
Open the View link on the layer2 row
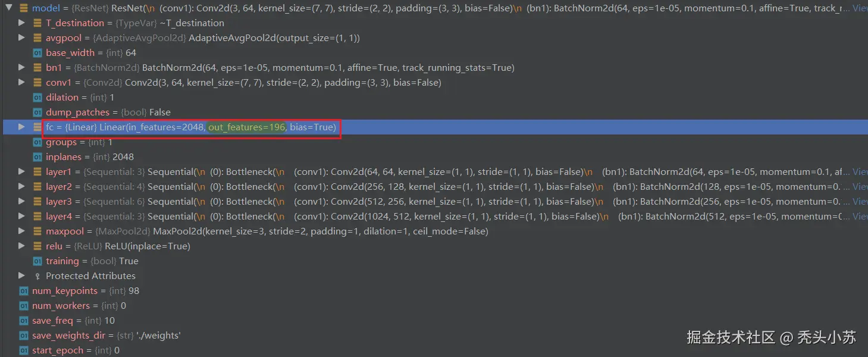[x=860, y=187]
